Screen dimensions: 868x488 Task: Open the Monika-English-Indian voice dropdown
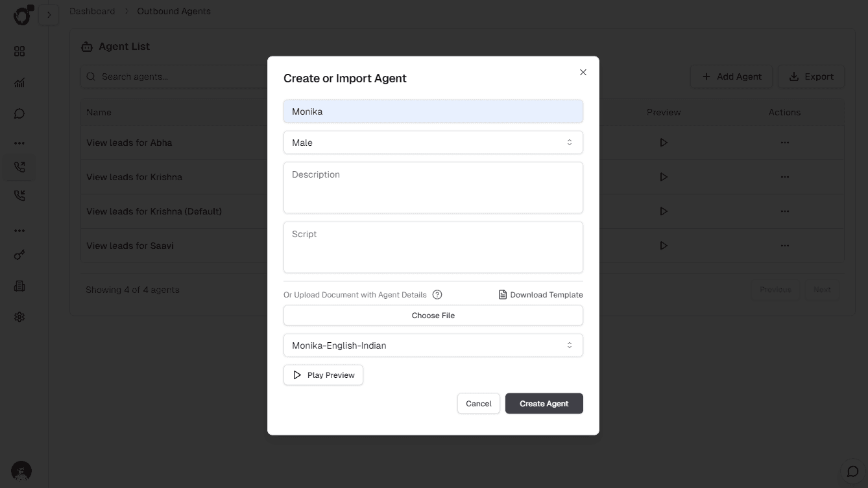tap(433, 345)
